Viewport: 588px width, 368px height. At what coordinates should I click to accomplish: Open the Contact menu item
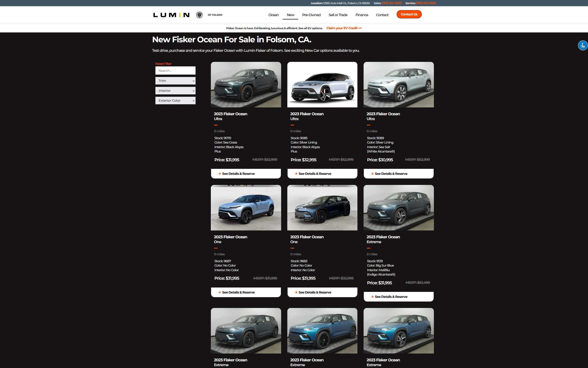382,15
